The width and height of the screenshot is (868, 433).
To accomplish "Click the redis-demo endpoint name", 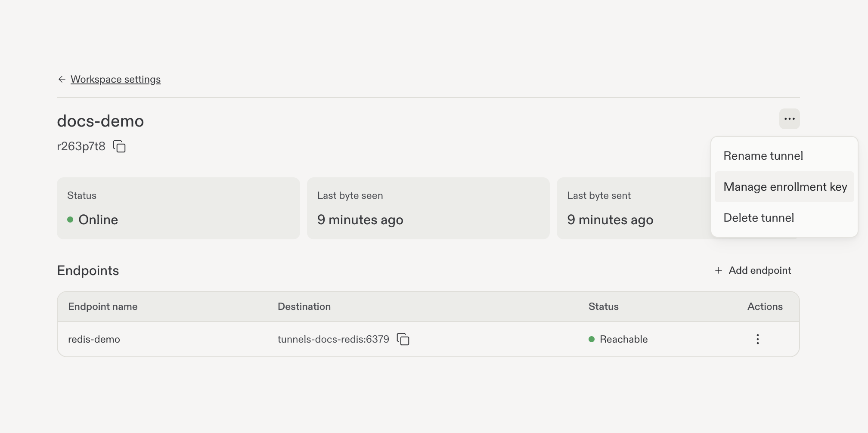I will point(94,339).
